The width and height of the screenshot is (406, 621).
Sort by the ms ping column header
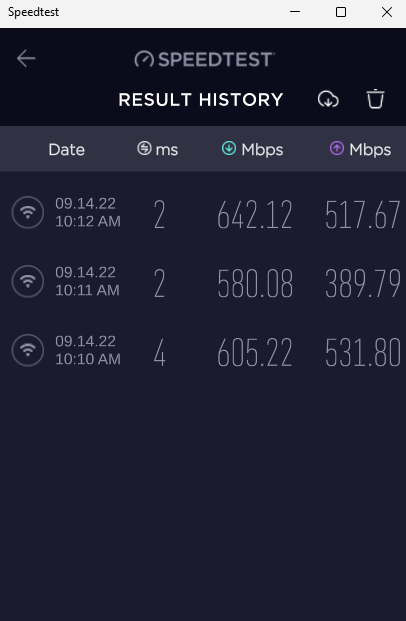(x=158, y=149)
